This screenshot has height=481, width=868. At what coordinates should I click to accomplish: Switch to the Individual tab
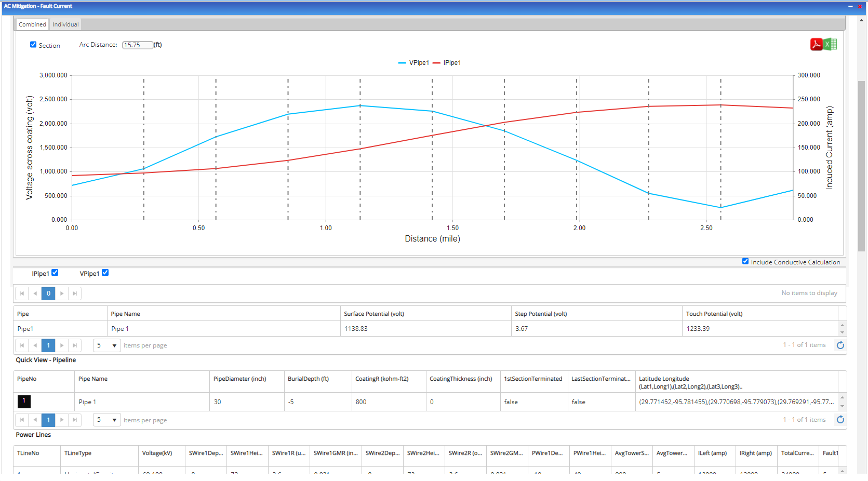coord(65,24)
